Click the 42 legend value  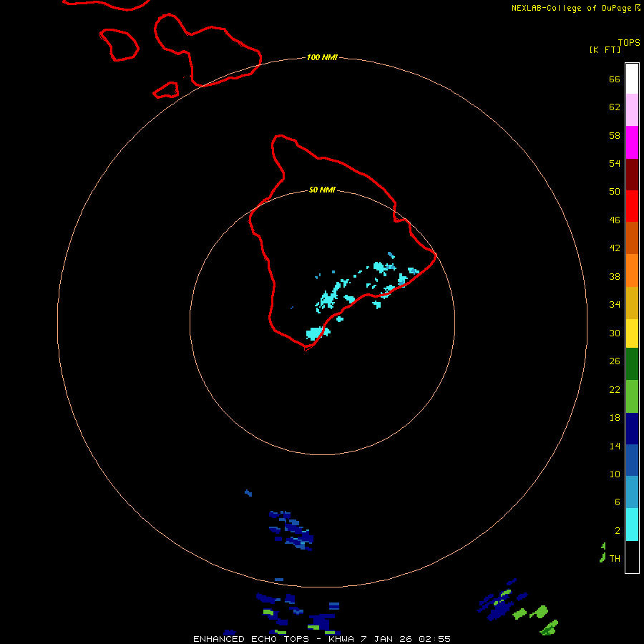pyautogui.click(x=615, y=248)
